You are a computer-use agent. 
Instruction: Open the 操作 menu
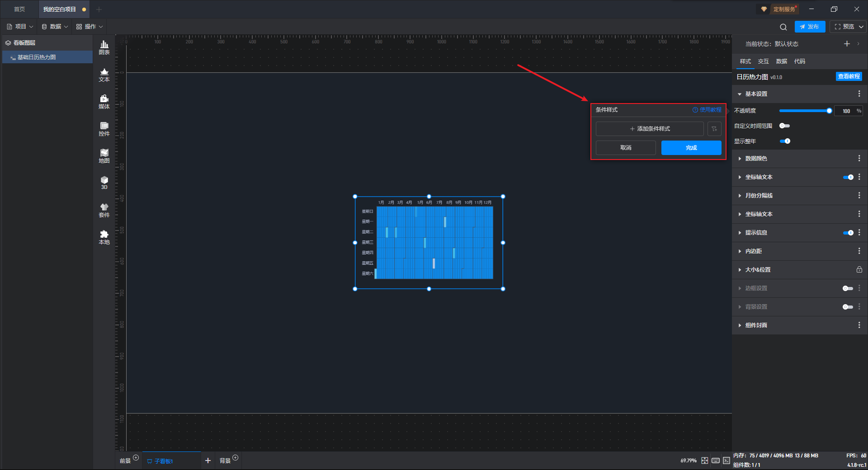[x=90, y=27]
